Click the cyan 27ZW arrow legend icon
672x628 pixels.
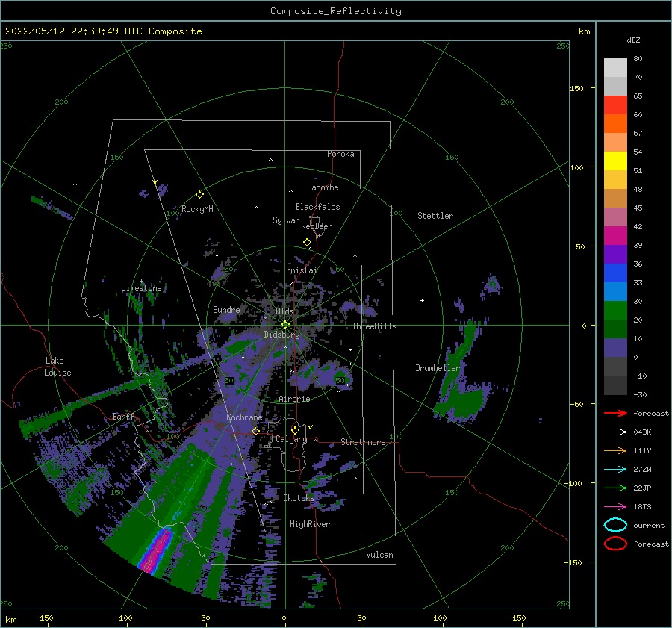[x=615, y=470]
